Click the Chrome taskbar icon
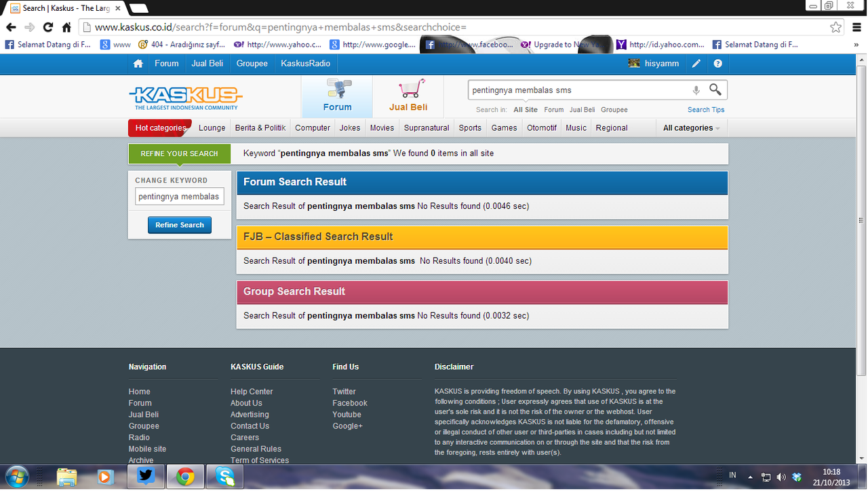 pos(185,477)
